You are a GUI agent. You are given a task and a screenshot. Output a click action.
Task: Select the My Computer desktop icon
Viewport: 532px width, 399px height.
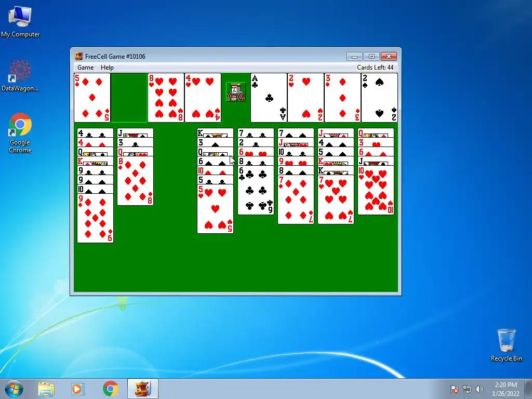[20, 22]
